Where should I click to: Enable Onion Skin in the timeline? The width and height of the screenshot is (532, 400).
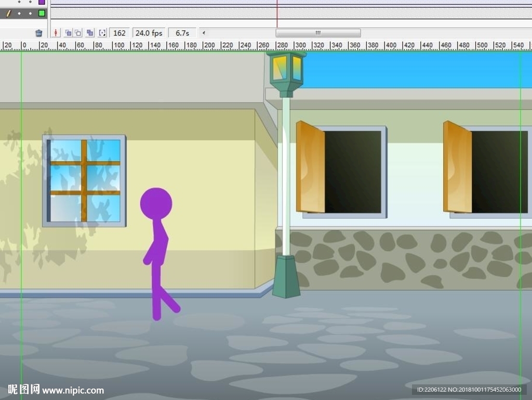68,33
